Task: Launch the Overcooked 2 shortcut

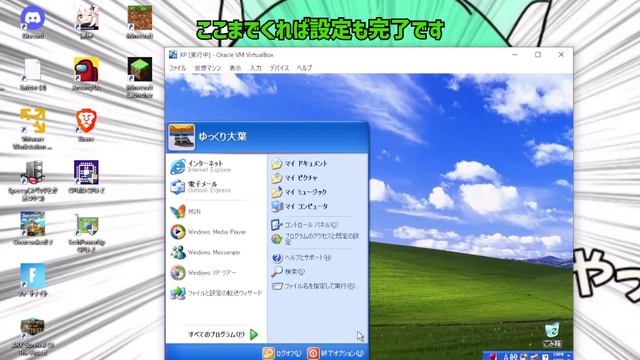Action: coord(33,229)
